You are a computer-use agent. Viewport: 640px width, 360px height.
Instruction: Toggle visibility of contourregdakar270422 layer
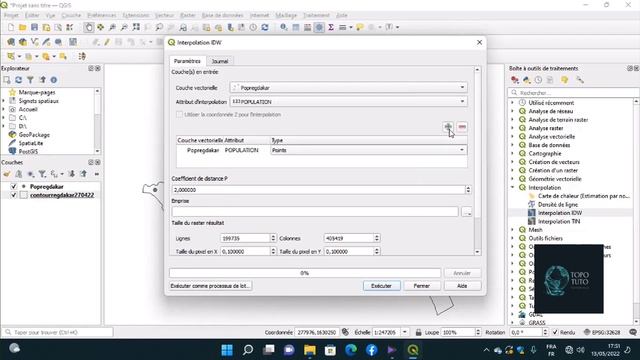(13, 195)
